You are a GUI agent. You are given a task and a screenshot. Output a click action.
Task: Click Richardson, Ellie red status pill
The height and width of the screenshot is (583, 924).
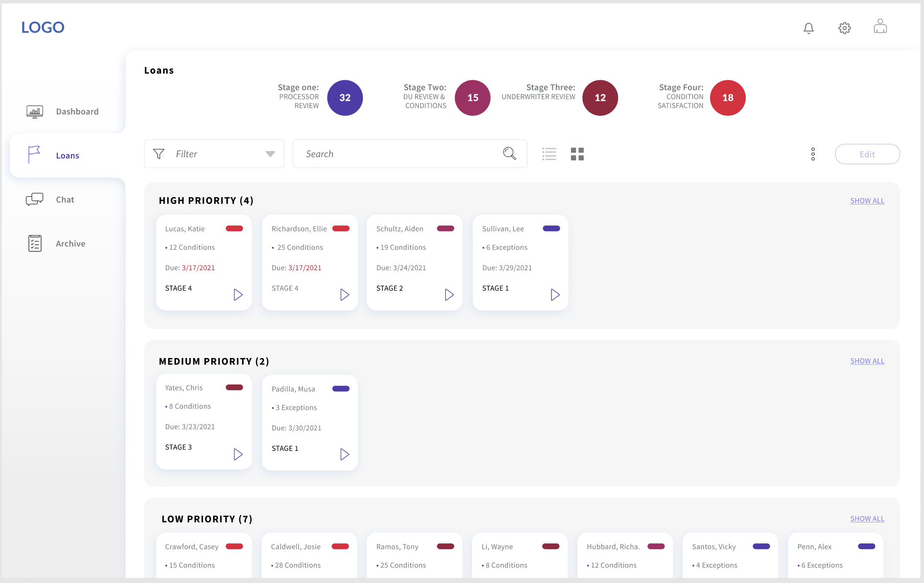coord(341,228)
